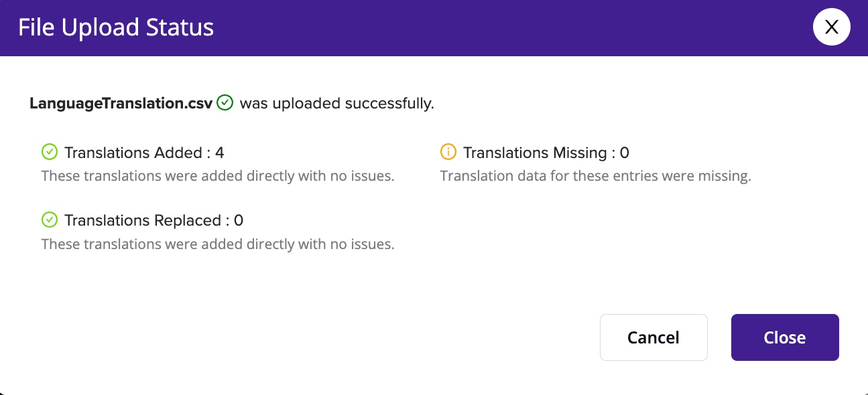Click the green check icon for Translations Added
Image resolution: width=868 pixels, height=395 pixels.
50,152
